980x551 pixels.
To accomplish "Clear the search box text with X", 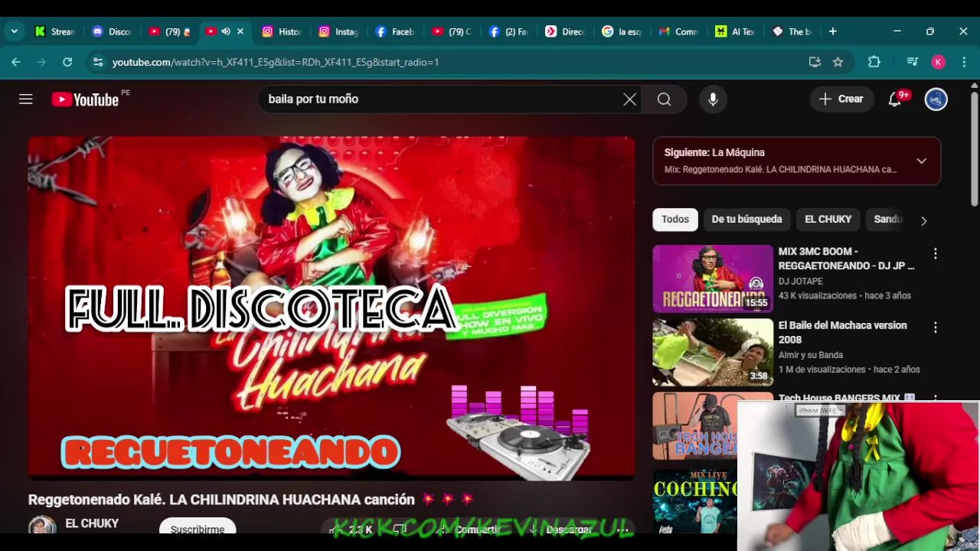I will click(x=629, y=99).
